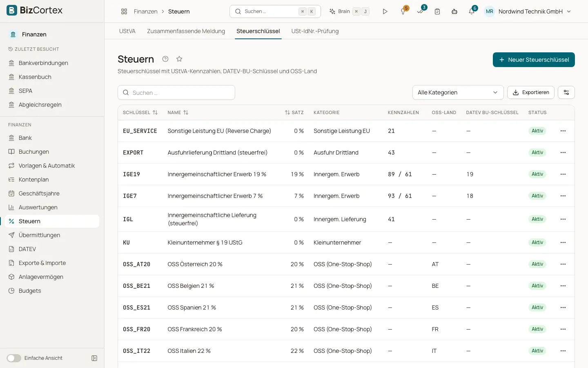Open Kassenbuch in sidebar
This screenshot has height=368, width=588.
[x=52, y=77]
